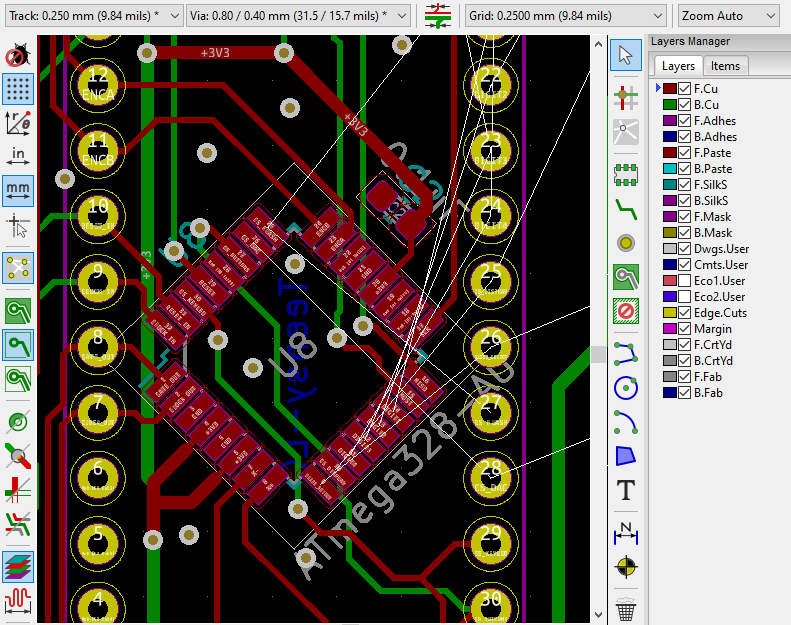
Task: Uncheck Edge.Cuts layer visibility
Action: 684,313
